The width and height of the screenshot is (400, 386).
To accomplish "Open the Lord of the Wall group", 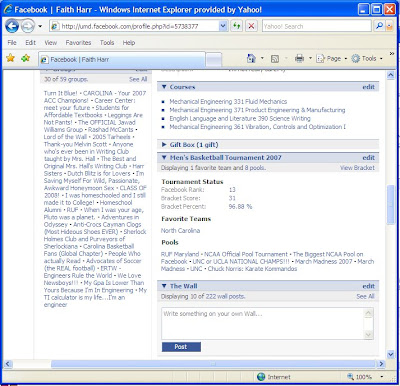I will 64,137.
